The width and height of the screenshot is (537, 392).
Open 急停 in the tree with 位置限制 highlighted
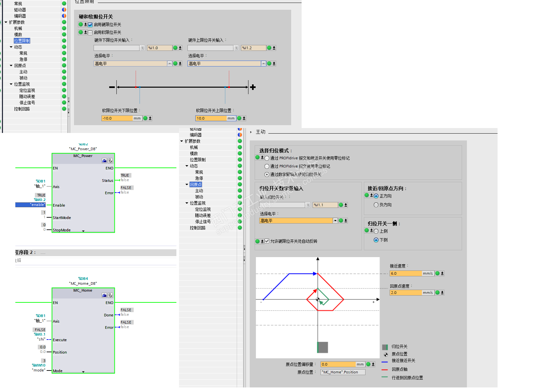23,59
